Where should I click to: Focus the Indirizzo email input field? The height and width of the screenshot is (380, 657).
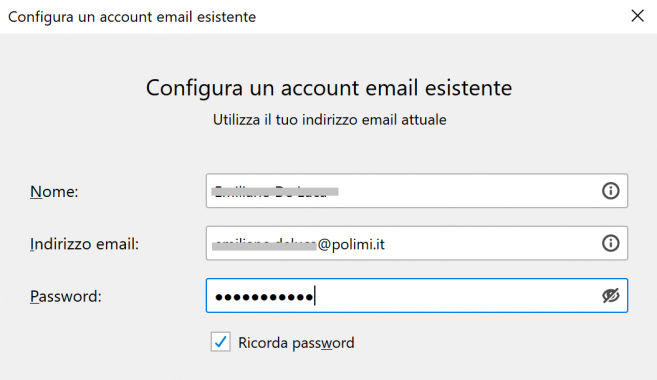pos(416,243)
